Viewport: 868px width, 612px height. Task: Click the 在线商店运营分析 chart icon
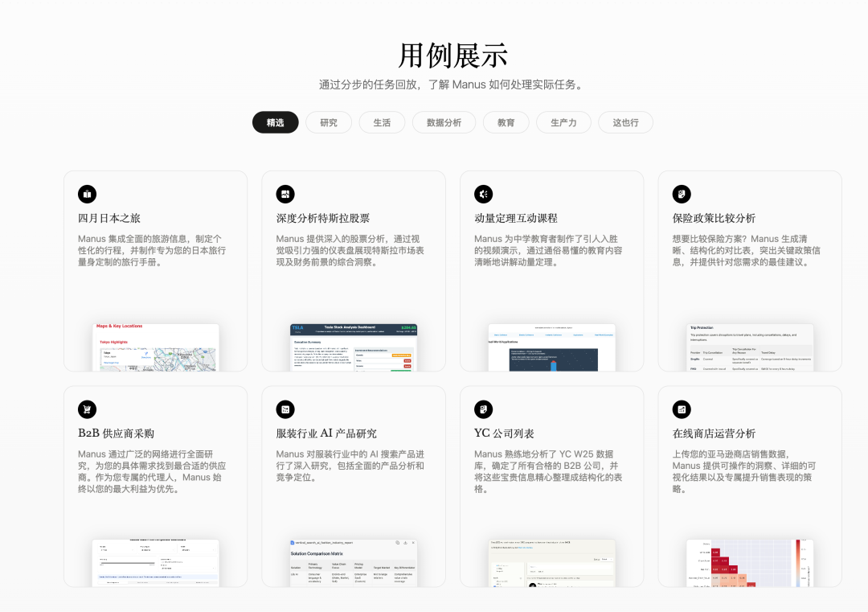[682, 409]
